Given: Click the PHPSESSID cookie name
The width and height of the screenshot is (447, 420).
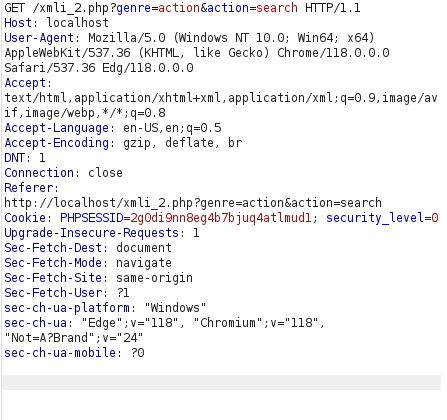Looking at the screenshot, I should click(91, 218).
